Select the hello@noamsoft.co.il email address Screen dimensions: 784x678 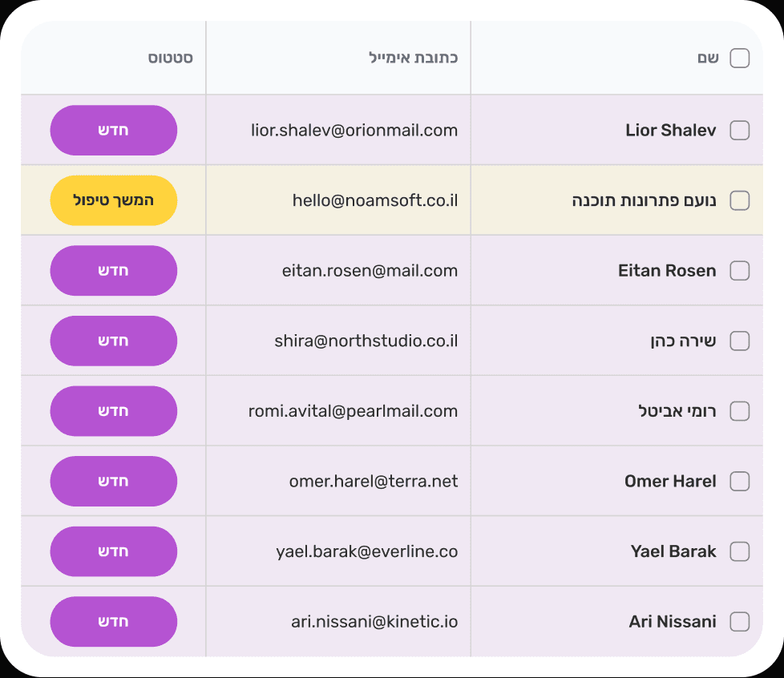click(x=375, y=200)
